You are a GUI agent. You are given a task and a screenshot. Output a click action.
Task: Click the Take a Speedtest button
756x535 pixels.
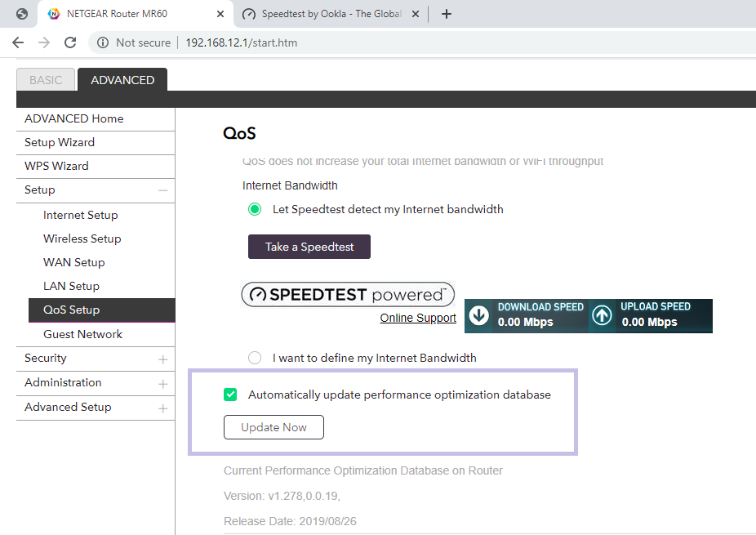[x=309, y=247]
